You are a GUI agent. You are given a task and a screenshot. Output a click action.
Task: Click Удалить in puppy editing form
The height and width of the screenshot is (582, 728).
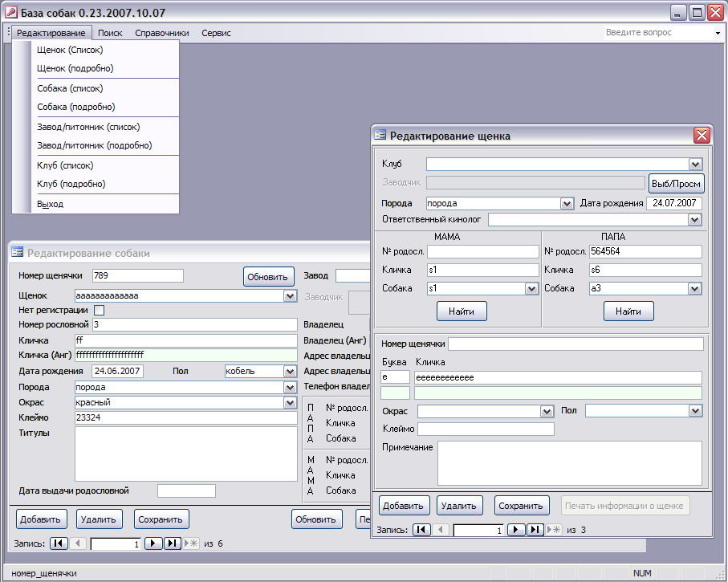pos(459,506)
